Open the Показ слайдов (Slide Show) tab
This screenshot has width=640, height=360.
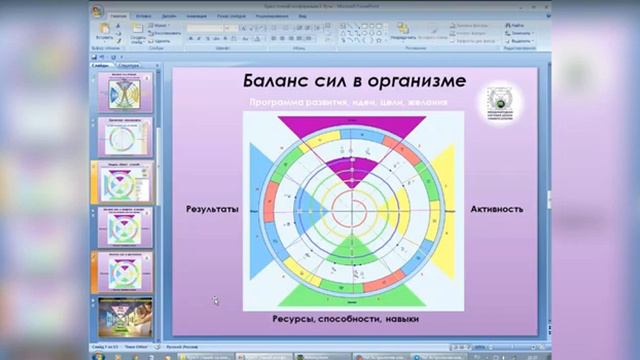pos(231,16)
